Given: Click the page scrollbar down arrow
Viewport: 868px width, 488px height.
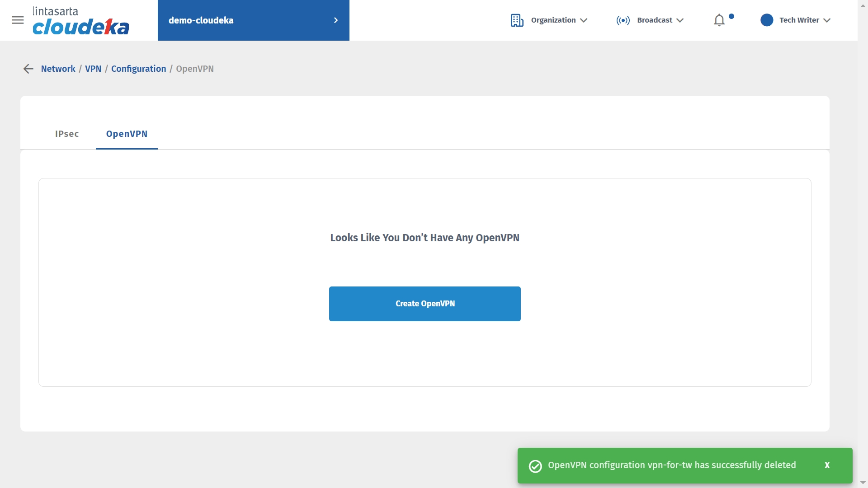Looking at the screenshot, I should (x=863, y=483).
